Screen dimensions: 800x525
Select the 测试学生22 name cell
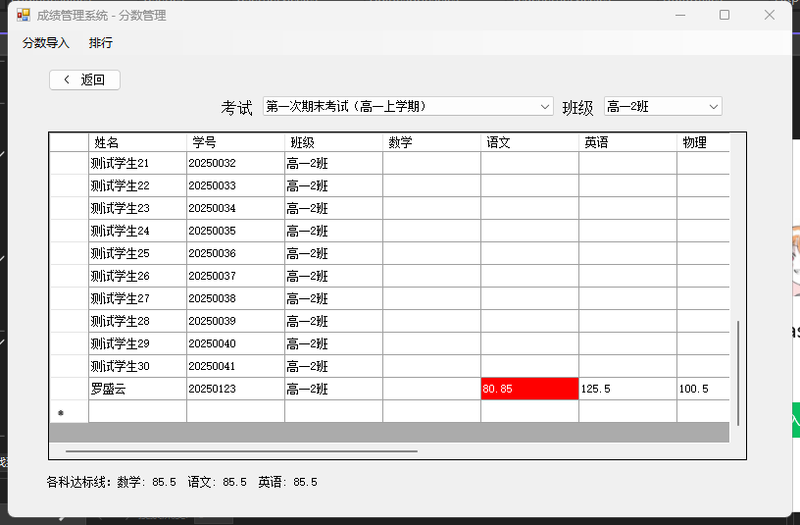pos(138,186)
